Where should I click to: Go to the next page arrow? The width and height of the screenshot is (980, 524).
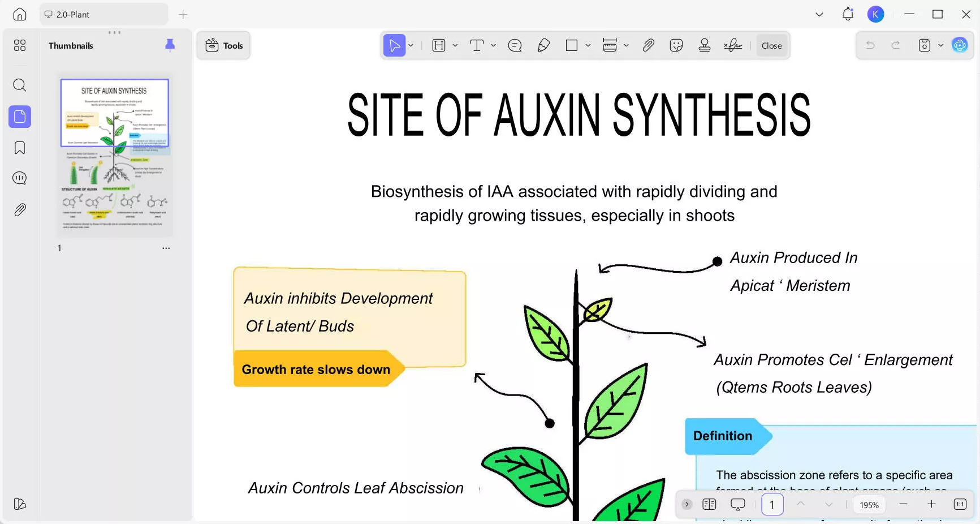tap(829, 504)
